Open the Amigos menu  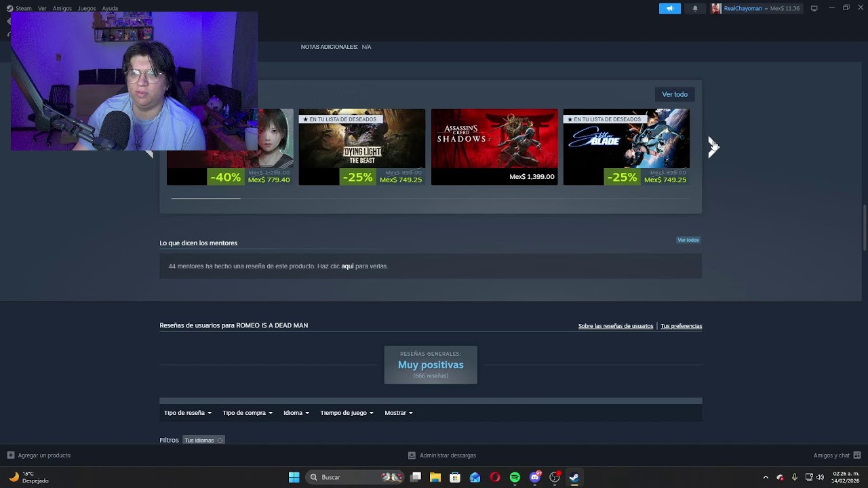[62, 8]
